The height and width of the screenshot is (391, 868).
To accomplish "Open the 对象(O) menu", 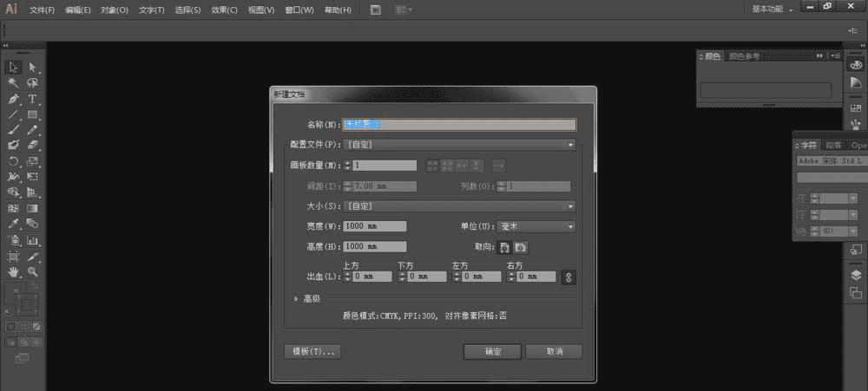I will tap(115, 10).
